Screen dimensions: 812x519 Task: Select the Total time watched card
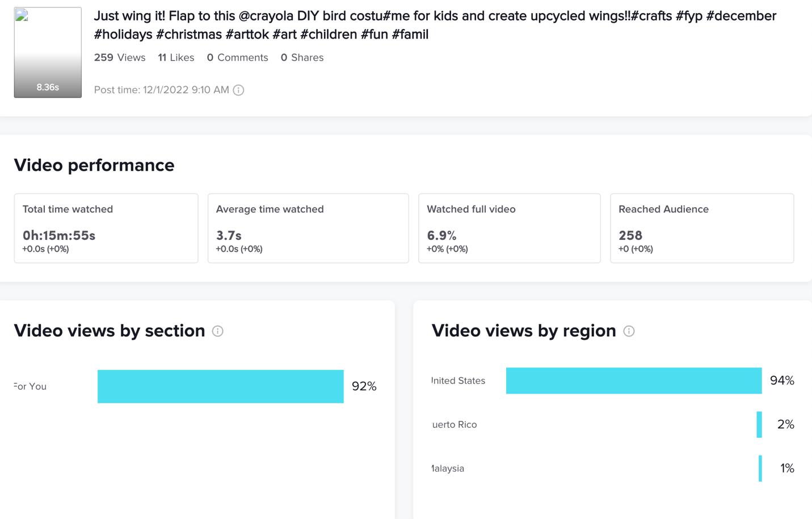click(106, 228)
